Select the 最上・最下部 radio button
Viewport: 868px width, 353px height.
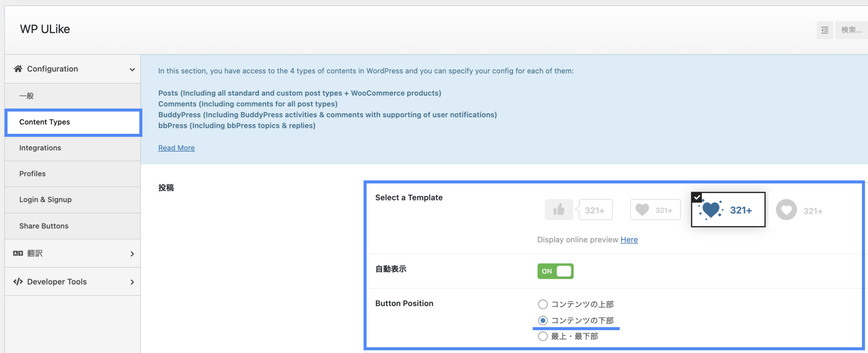pos(542,336)
